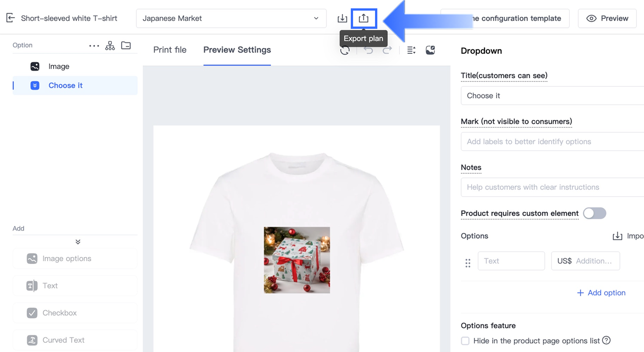
Task: Click the Title field containing Choose it
Action: [552, 96]
